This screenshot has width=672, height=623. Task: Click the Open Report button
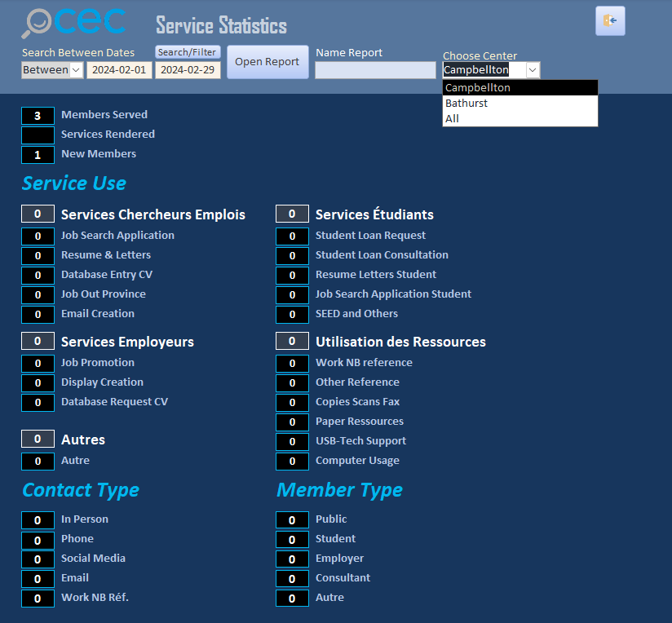[267, 62]
